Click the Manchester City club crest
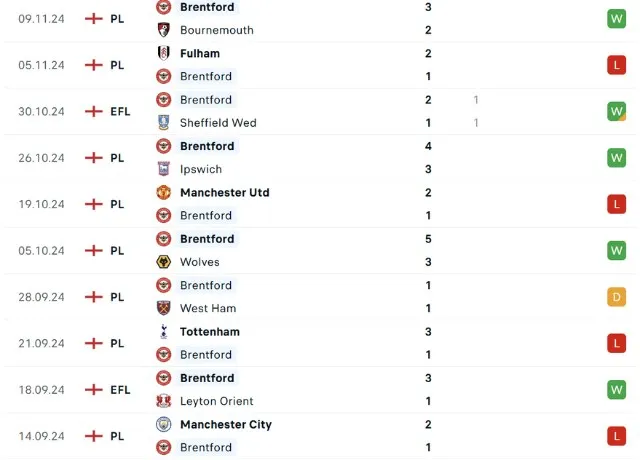Image resolution: width=640 pixels, height=460 pixels. pyautogui.click(x=164, y=424)
